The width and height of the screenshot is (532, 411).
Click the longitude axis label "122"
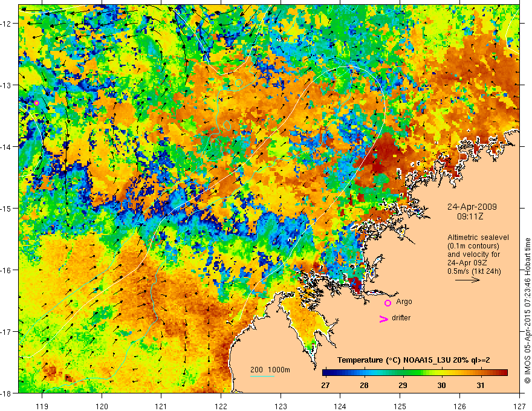point(221,407)
